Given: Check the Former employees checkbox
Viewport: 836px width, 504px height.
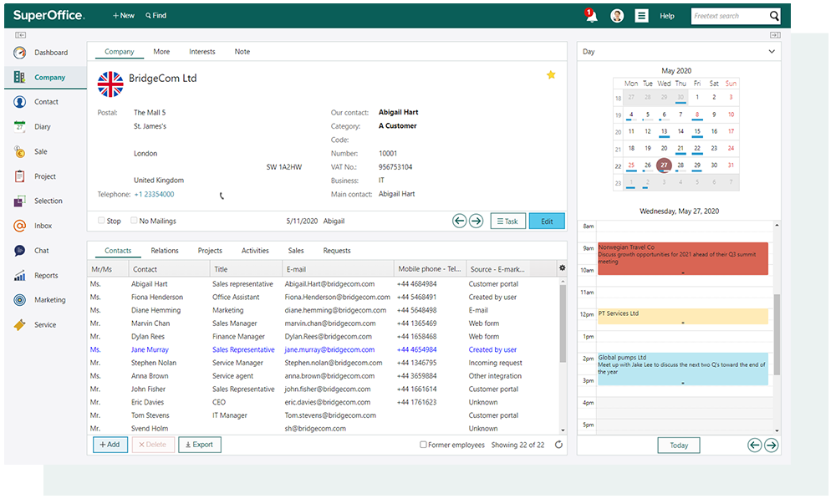Looking at the screenshot, I should (423, 445).
